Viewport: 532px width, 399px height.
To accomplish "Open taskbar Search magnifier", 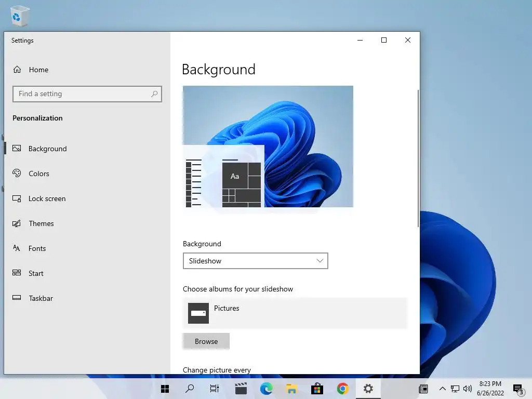I will 190,389.
